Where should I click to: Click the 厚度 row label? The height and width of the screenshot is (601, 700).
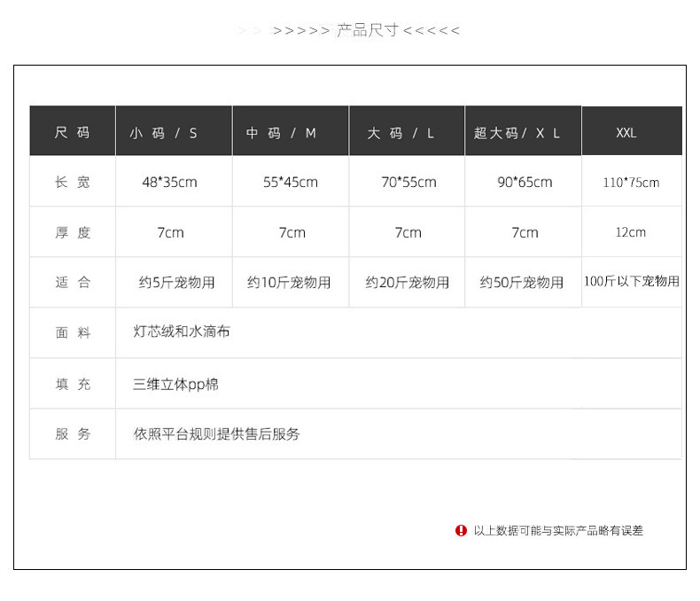pyautogui.click(x=73, y=232)
